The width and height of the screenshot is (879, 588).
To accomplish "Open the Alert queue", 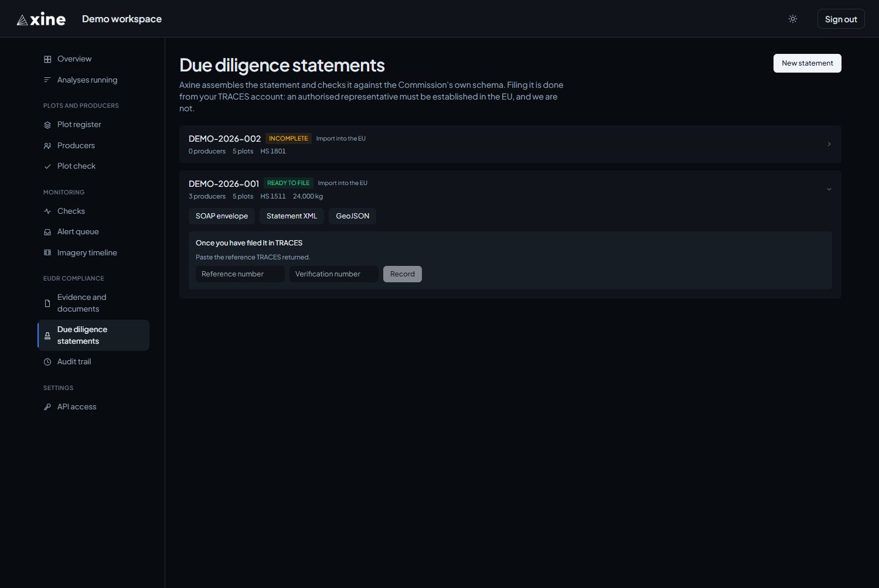I will point(93,232).
